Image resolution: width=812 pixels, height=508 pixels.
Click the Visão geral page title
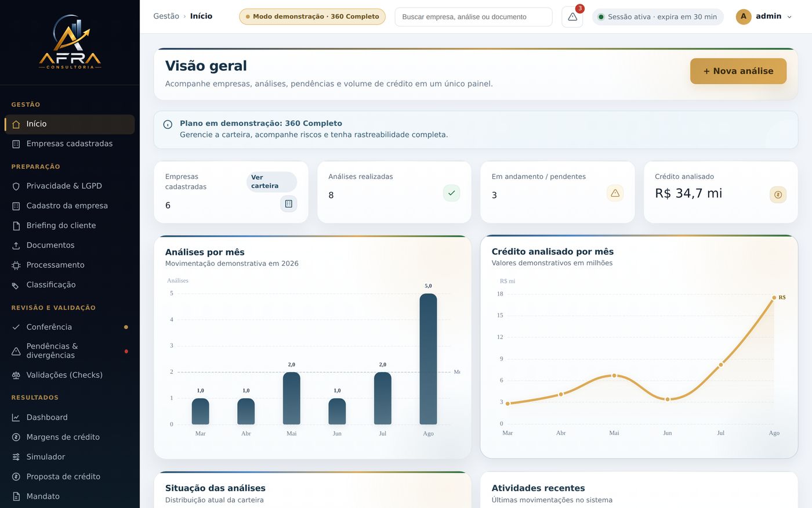point(206,66)
